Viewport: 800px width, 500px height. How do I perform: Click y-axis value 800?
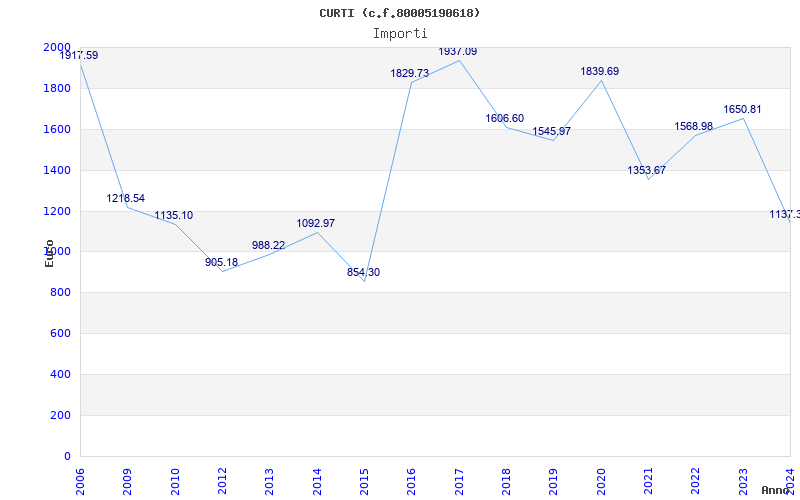coord(60,293)
